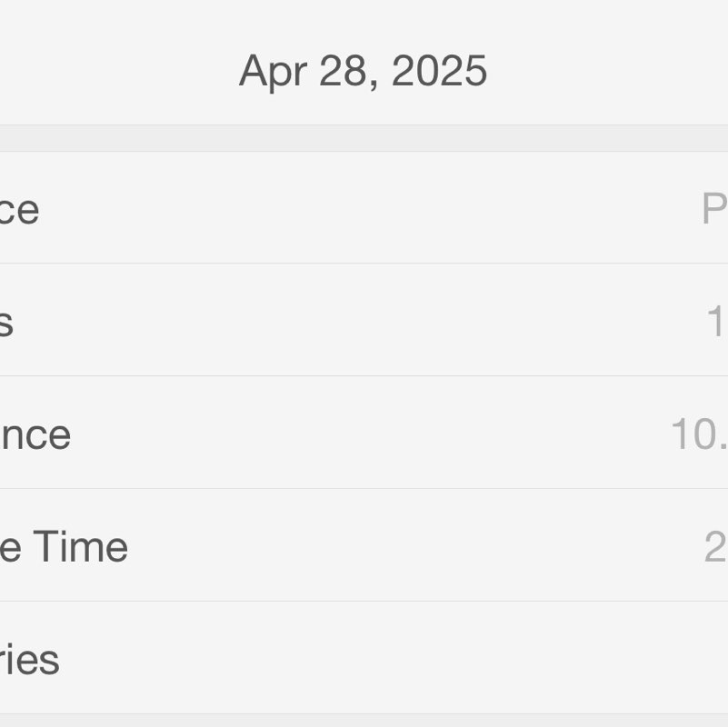728x727 pixels.
Task: Click the Apr 28, 2025 date title
Action: click(364, 71)
